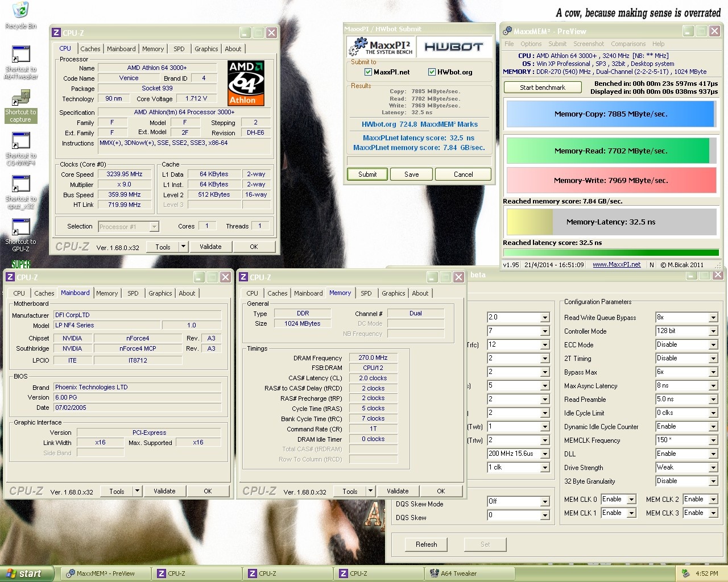Toggle the MaxxPI.net submit checkbox

[368, 72]
